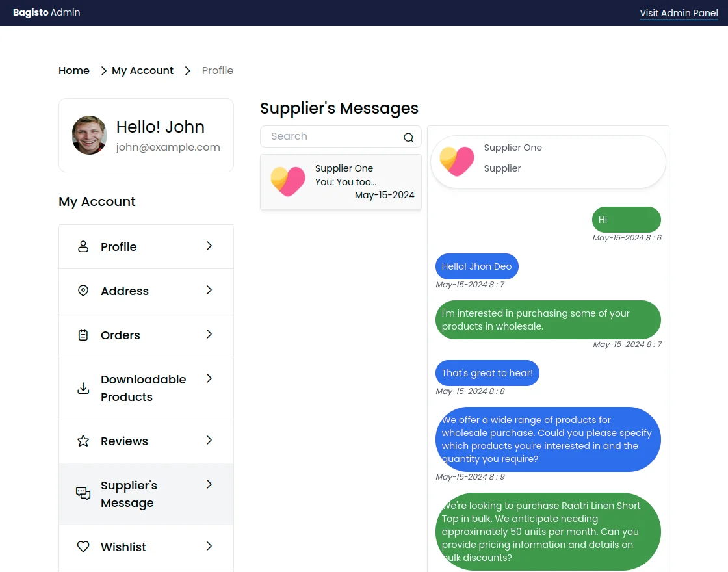Expand the Orders sidebar chevron

tap(209, 335)
